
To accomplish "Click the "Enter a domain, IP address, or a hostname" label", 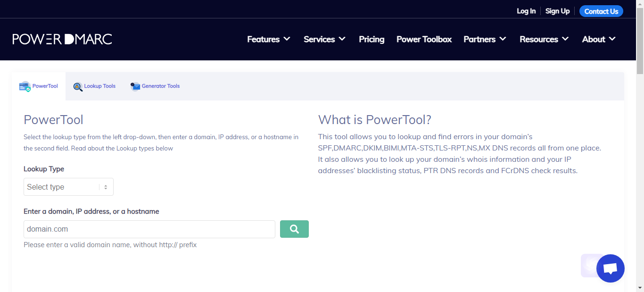I will 91,211.
